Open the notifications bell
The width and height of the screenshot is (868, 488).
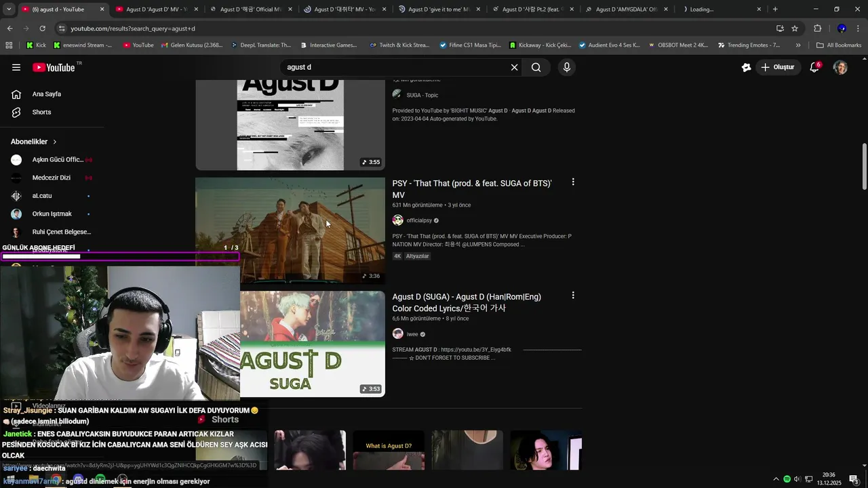pyautogui.click(x=814, y=67)
